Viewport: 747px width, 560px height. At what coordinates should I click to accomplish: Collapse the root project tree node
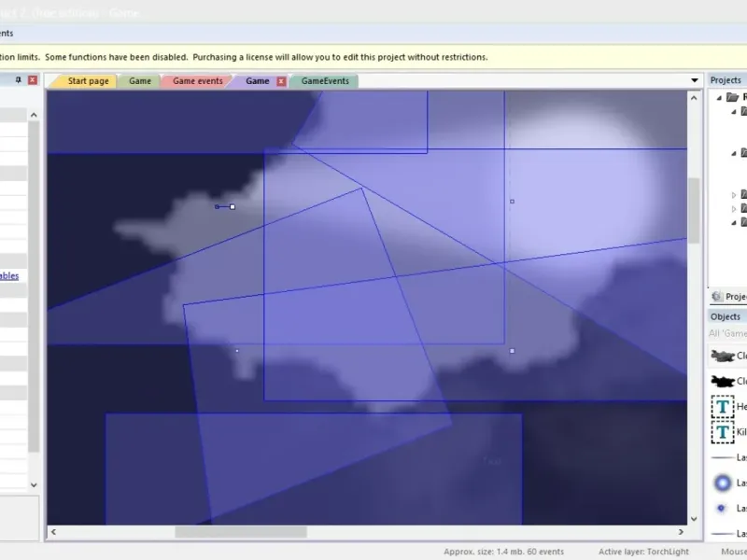[719, 98]
